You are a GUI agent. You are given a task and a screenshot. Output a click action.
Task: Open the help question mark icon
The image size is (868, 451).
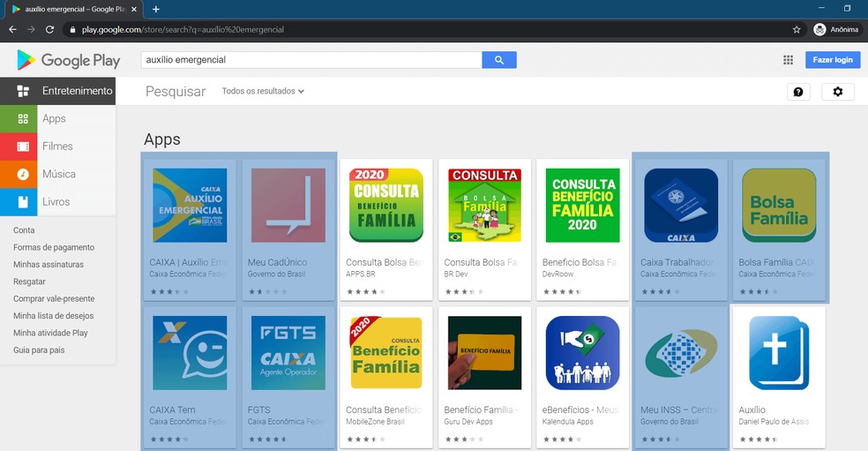798,92
